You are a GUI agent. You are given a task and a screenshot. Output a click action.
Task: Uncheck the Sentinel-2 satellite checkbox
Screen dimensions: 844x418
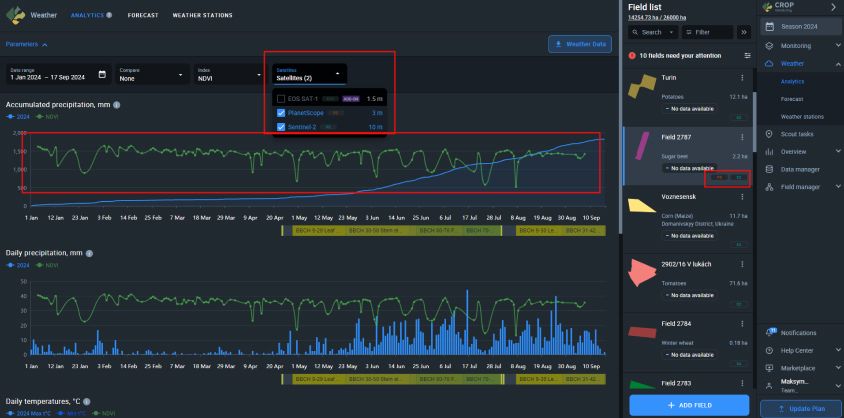point(280,127)
